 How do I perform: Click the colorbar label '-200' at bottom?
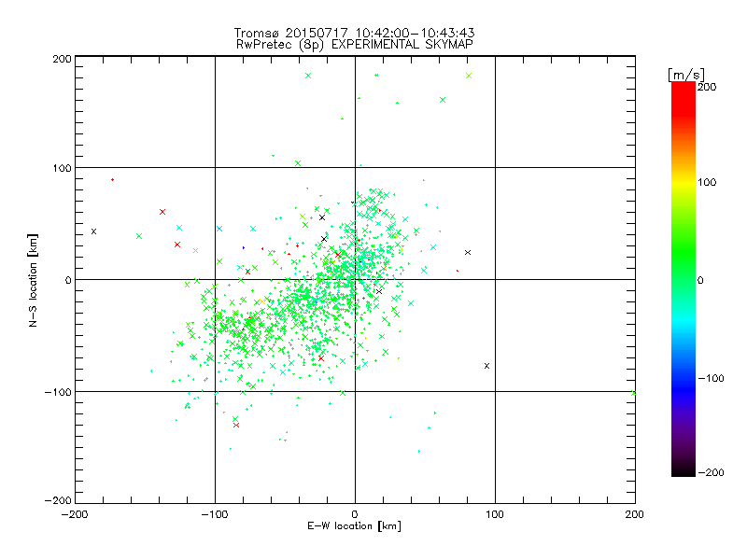[711, 472]
